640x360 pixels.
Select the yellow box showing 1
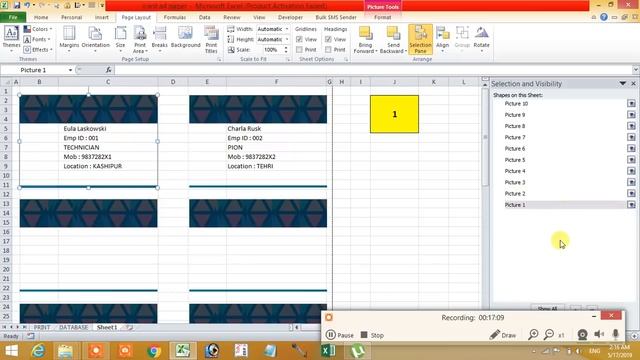click(394, 114)
